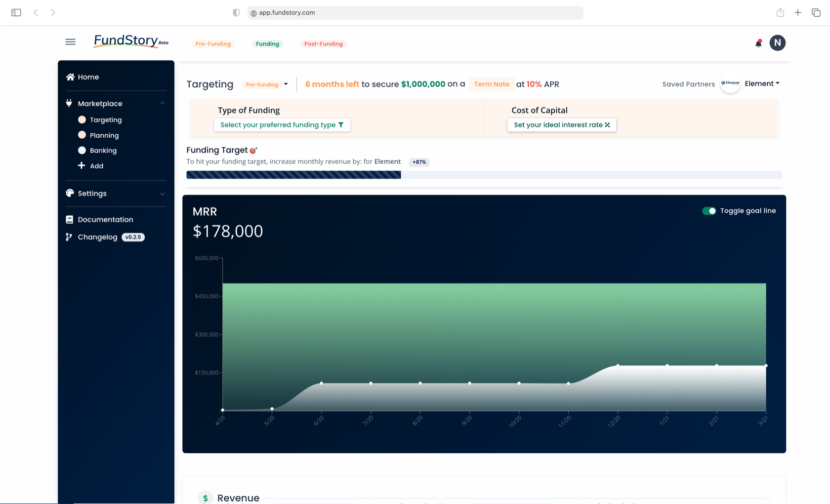Image resolution: width=830 pixels, height=504 pixels.
Task: Click the Changelog branch icon
Action: 69,237
